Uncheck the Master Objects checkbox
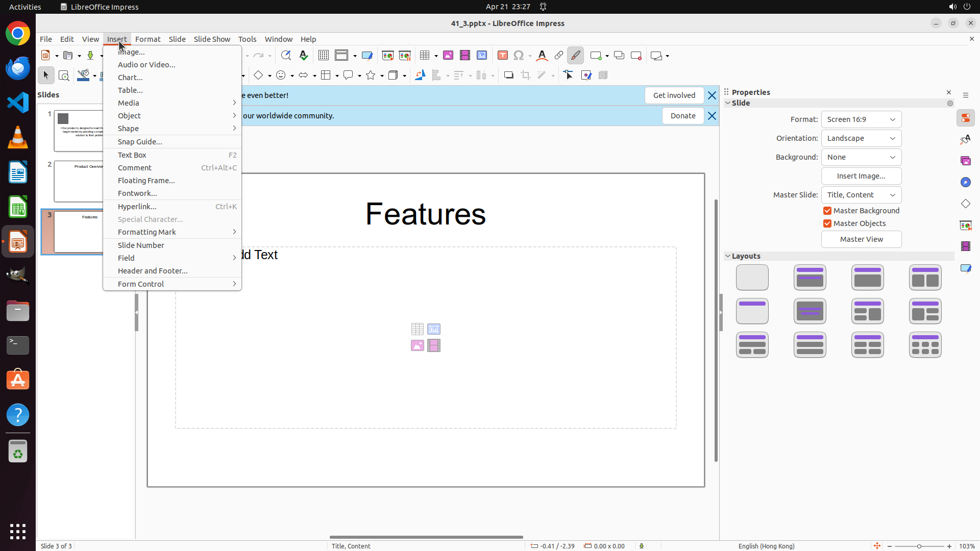Screen dimensions: 980x551 pos(827,223)
